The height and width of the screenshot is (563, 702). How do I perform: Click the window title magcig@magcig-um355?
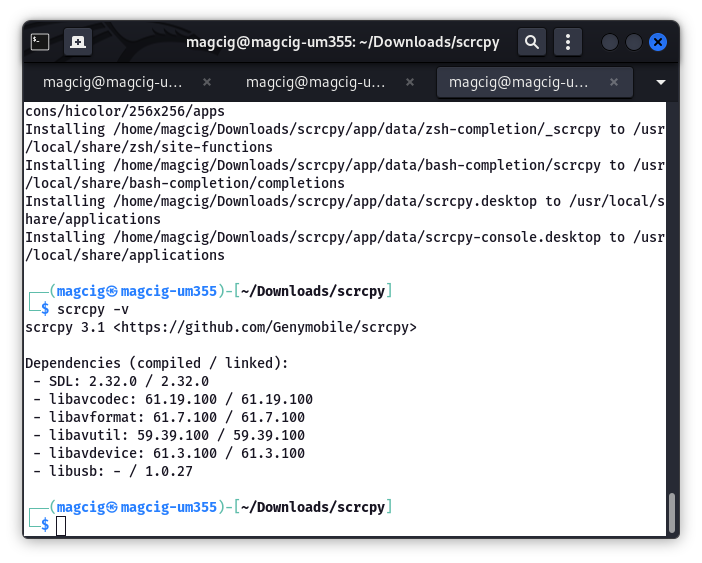coord(342,42)
